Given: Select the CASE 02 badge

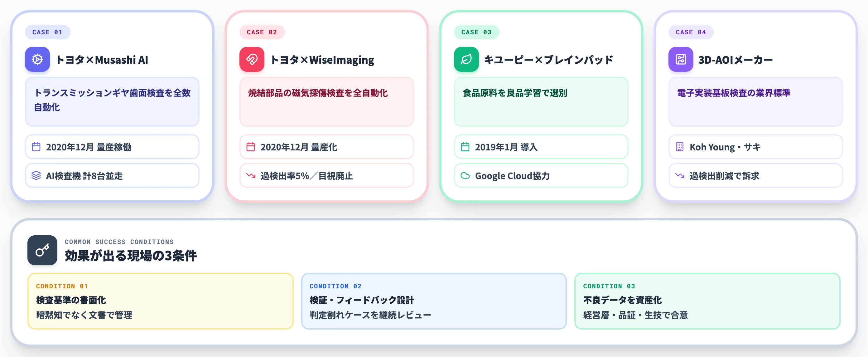Looking at the screenshot, I should tap(262, 32).
